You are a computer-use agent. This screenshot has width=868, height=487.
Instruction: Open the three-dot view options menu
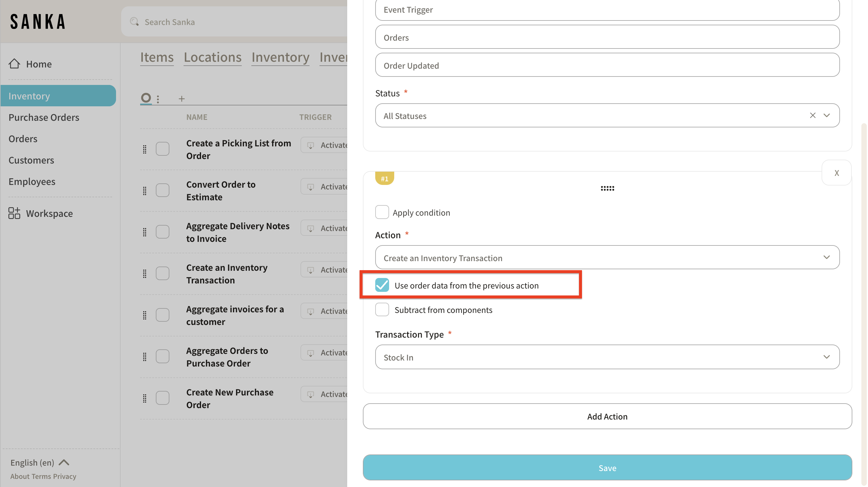click(x=158, y=99)
